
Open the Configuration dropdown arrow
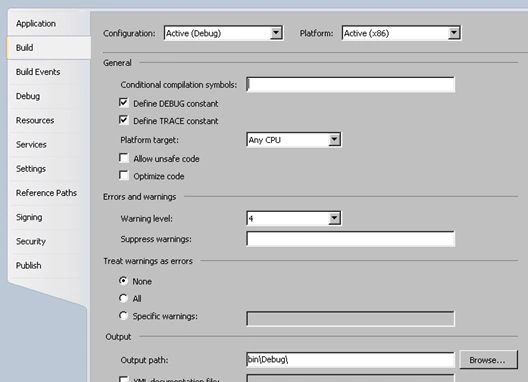coord(276,33)
